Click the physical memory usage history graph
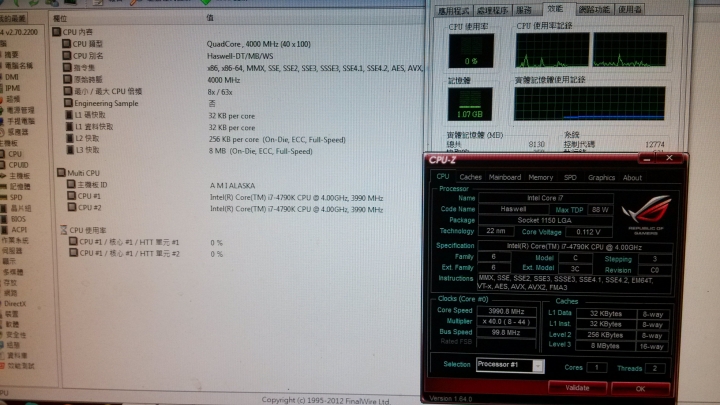This screenshot has width=720, height=405. pos(589,104)
